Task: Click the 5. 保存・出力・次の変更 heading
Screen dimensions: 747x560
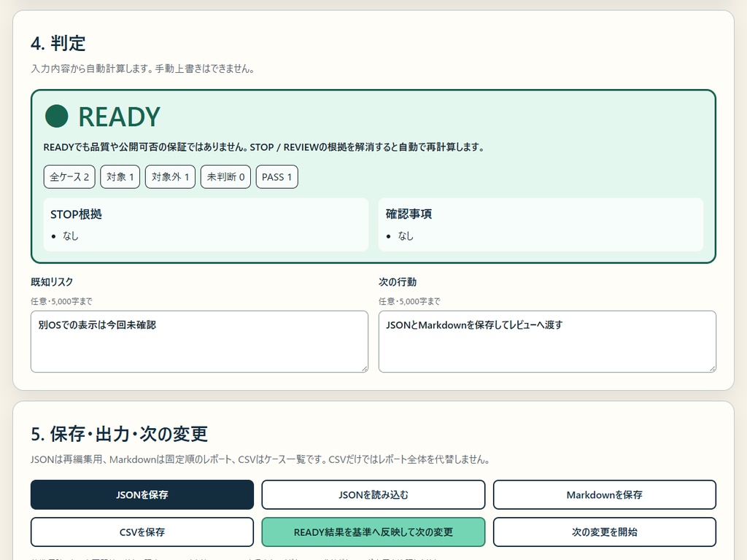Action: 119,434
